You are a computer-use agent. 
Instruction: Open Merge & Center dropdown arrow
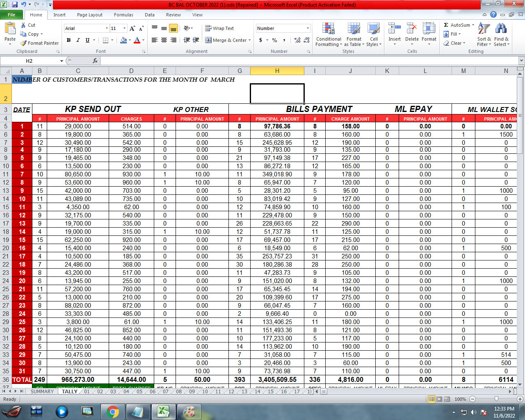click(250, 40)
